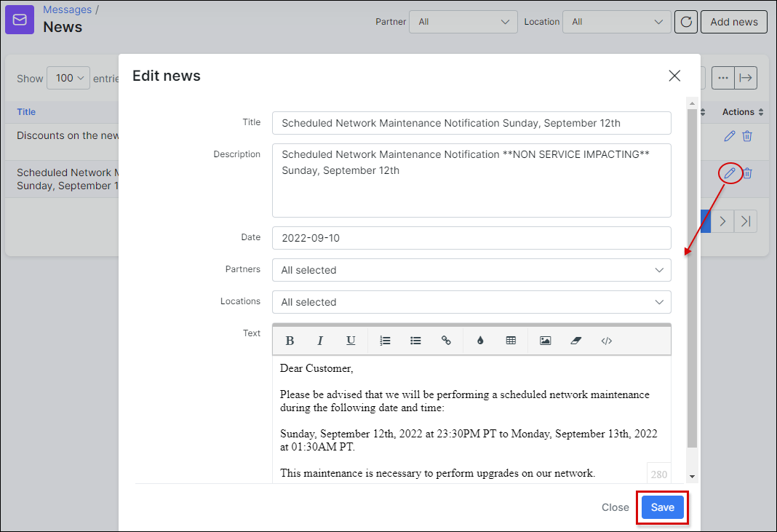Click the Date field 2022-09-10
This screenshot has width=777, height=532.
point(471,238)
